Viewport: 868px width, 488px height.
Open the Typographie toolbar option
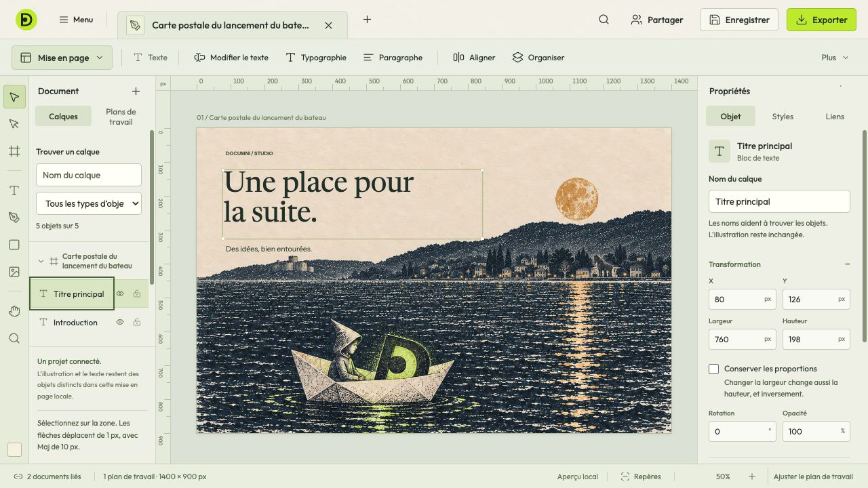(316, 58)
